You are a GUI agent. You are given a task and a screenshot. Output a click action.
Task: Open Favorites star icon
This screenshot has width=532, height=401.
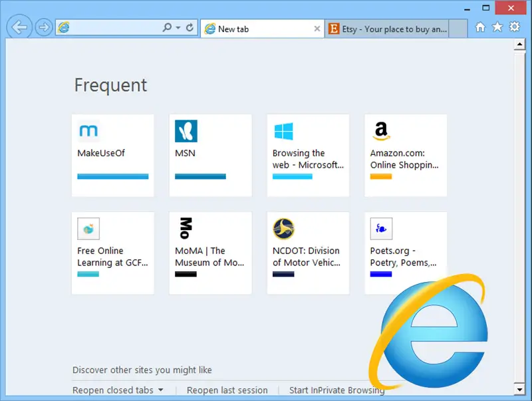tap(497, 27)
